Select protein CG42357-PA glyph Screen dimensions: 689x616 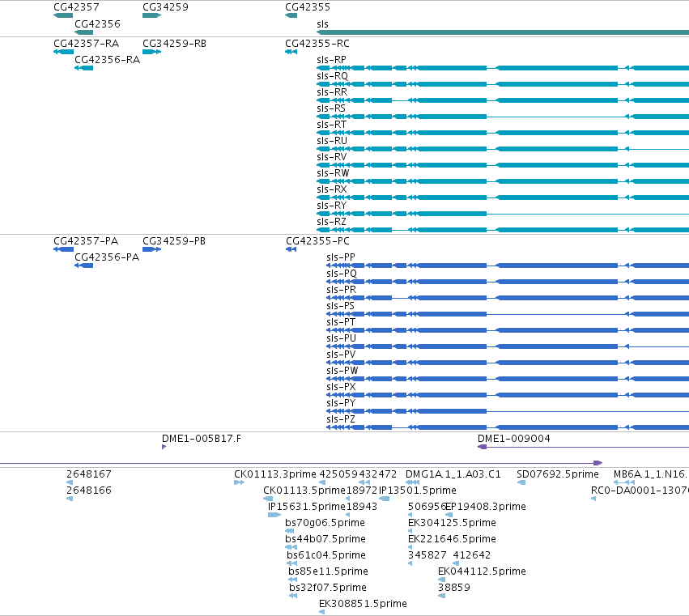tap(63, 249)
